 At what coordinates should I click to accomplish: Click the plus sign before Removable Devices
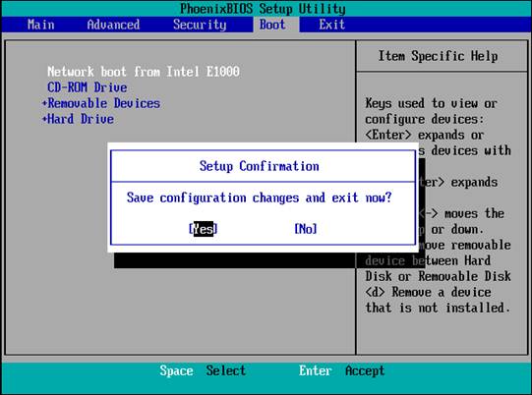pyautogui.click(x=44, y=103)
